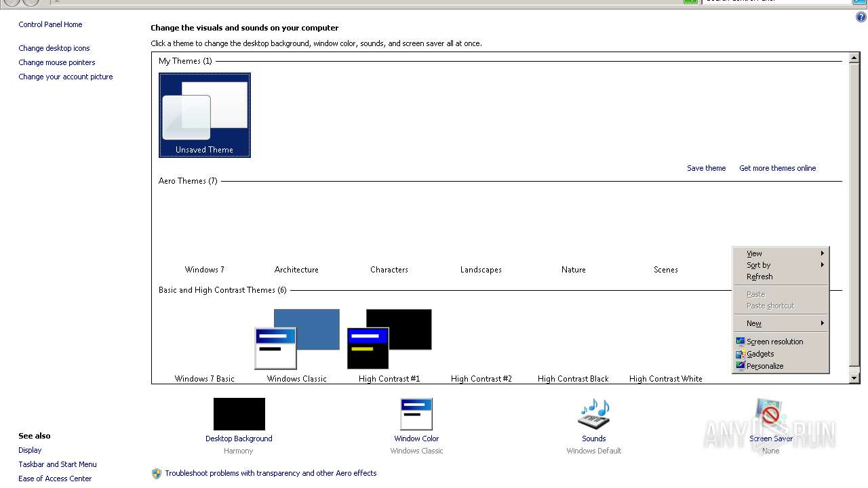Click the Aero troubleshoot shield icon
This screenshot has height=488, width=868.
[x=157, y=473]
